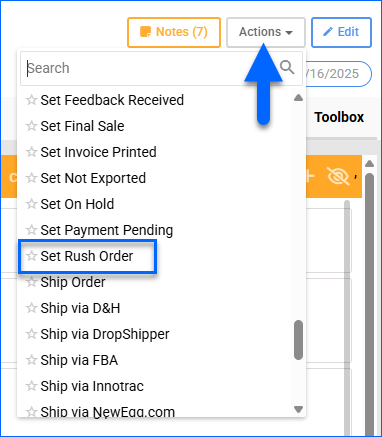This screenshot has height=437, width=382.
Task: Mark Set On Hold as favorite
Action: coord(31,204)
